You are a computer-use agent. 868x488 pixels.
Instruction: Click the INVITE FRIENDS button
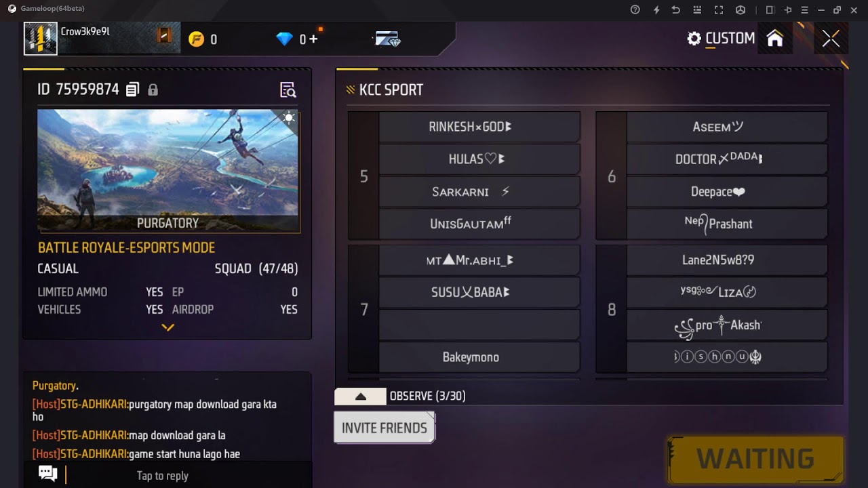(384, 428)
